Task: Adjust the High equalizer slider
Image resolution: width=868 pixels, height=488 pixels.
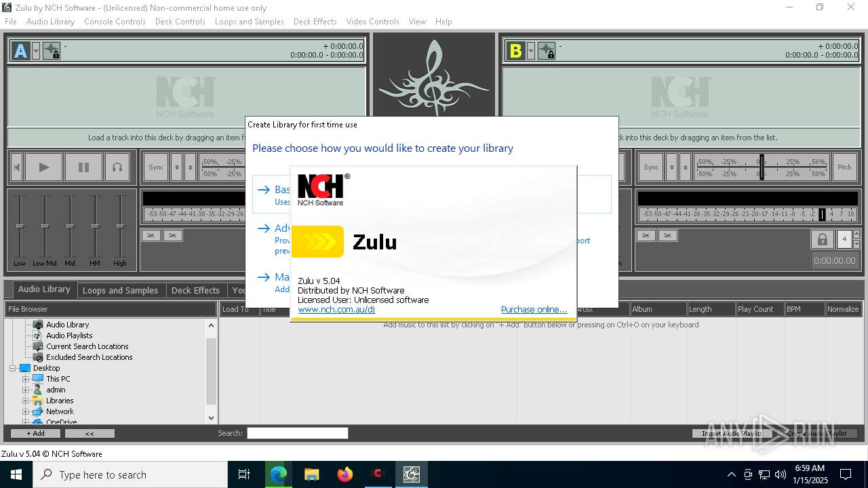Action: tap(120, 226)
